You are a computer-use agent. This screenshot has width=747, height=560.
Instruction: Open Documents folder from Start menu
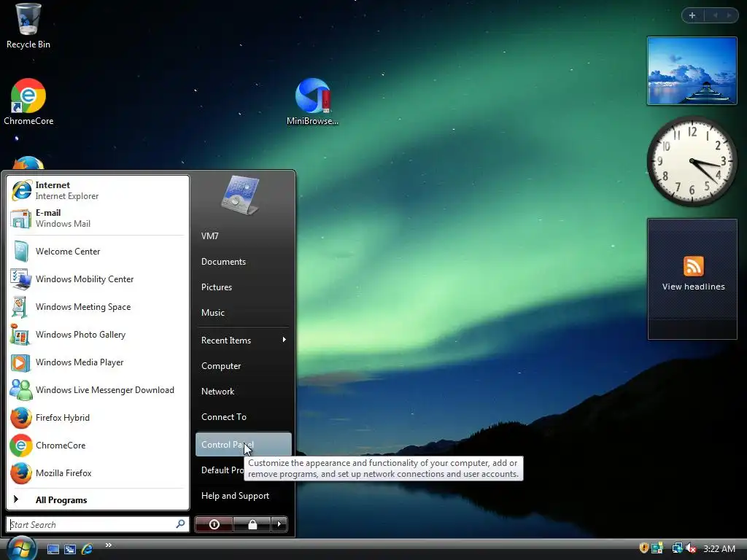click(243, 262)
